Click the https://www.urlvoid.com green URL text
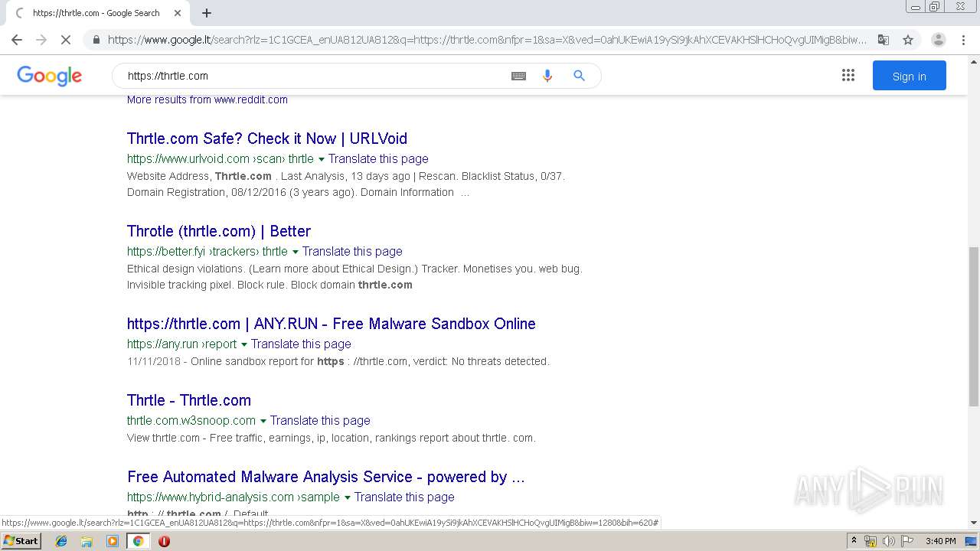The width and height of the screenshot is (980, 551). pos(188,159)
